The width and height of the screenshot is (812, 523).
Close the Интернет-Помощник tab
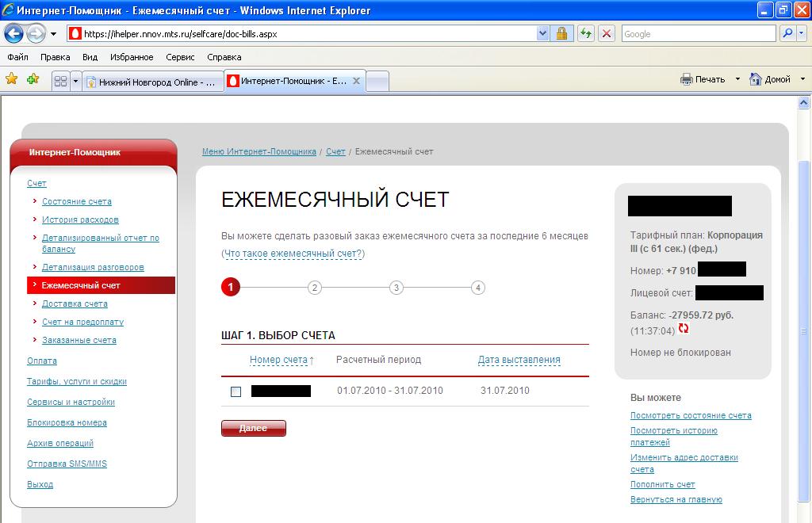point(356,81)
